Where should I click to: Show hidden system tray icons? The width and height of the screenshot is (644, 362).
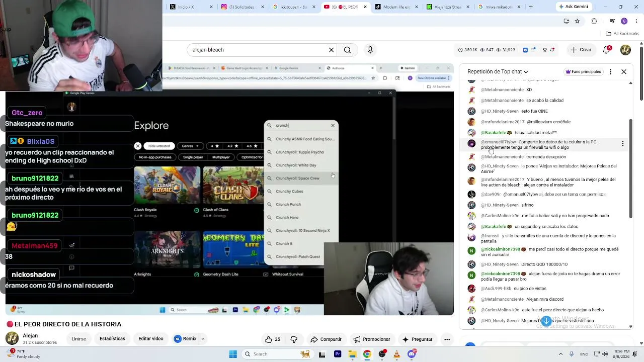pos(560,354)
